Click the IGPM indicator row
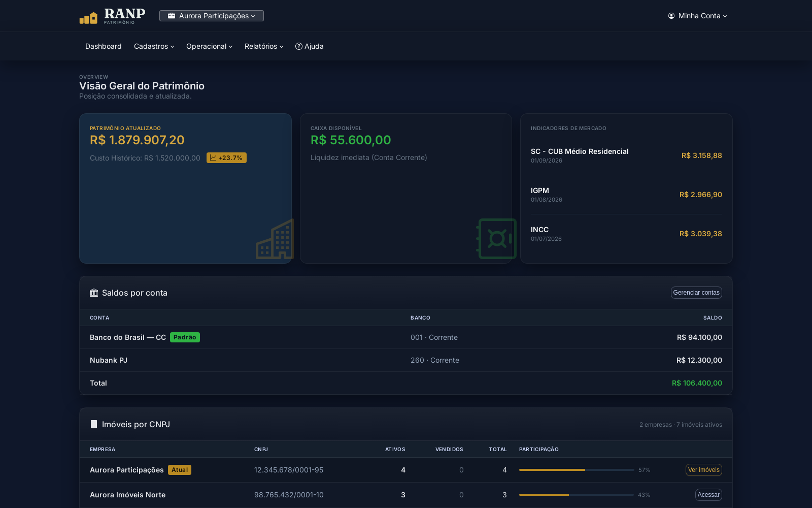The image size is (812, 508). [626, 195]
